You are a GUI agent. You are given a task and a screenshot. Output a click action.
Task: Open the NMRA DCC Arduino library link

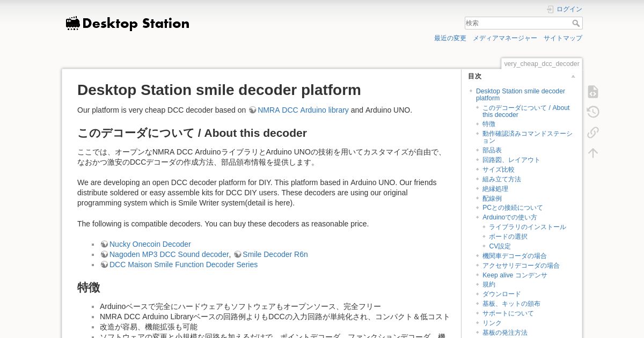pyautogui.click(x=303, y=110)
